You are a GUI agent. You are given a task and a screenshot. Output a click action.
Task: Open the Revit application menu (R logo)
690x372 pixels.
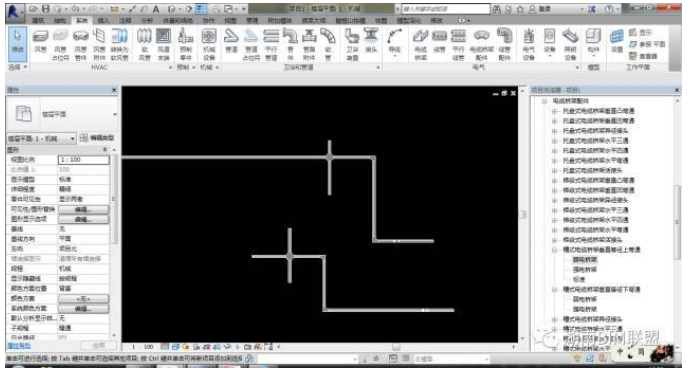point(14,12)
